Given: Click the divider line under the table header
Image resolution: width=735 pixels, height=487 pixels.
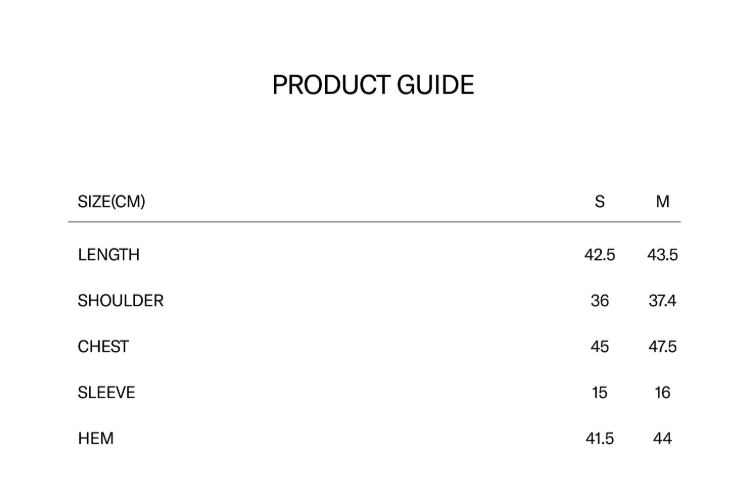Looking at the screenshot, I should click(x=374, y=222).
